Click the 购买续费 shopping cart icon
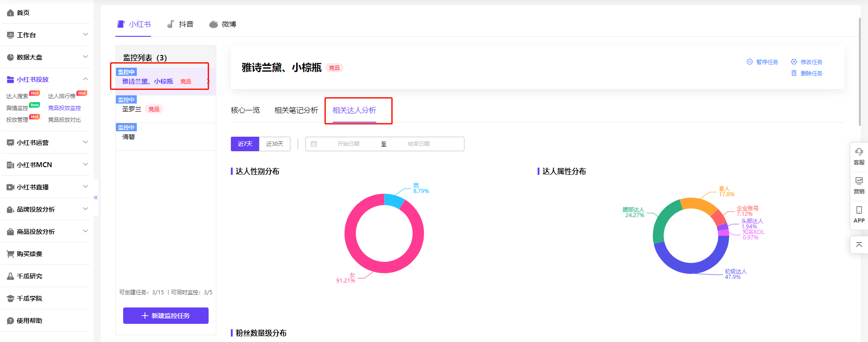This screenshot has width=868, height=342. 10,254
